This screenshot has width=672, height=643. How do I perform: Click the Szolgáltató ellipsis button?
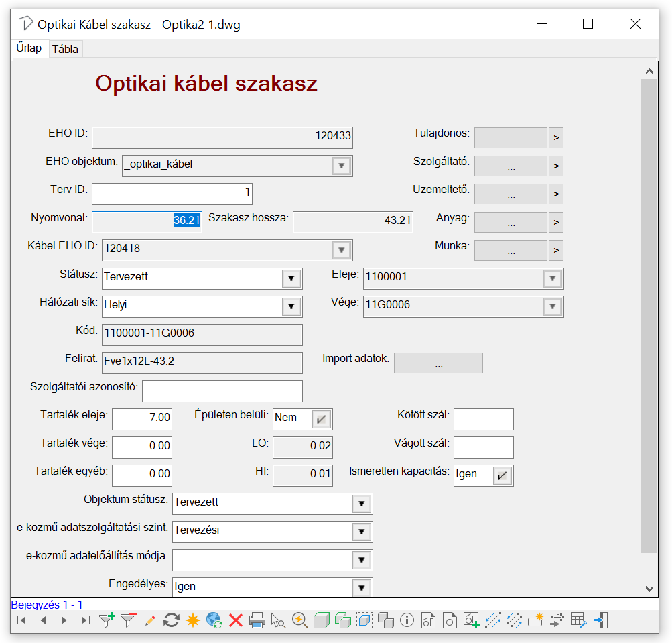511,166
